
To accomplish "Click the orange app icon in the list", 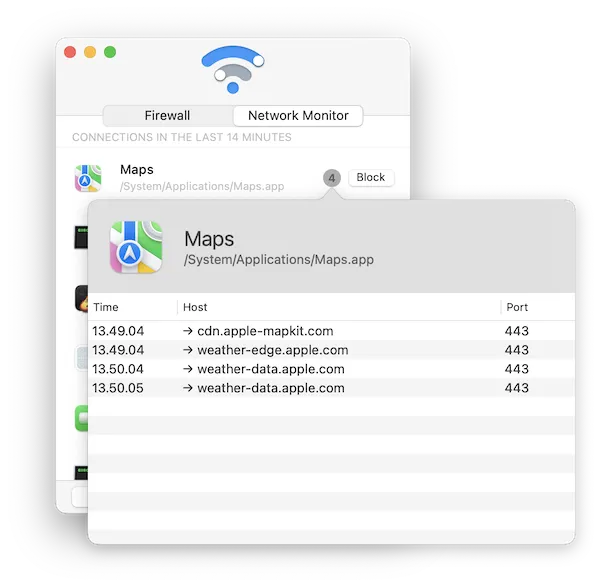I will tap(82, 298).
